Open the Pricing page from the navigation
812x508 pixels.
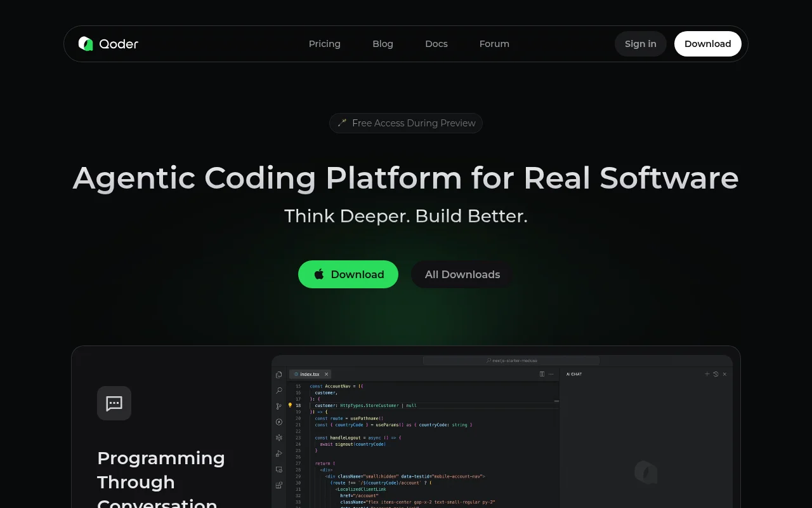coord(324,44)
